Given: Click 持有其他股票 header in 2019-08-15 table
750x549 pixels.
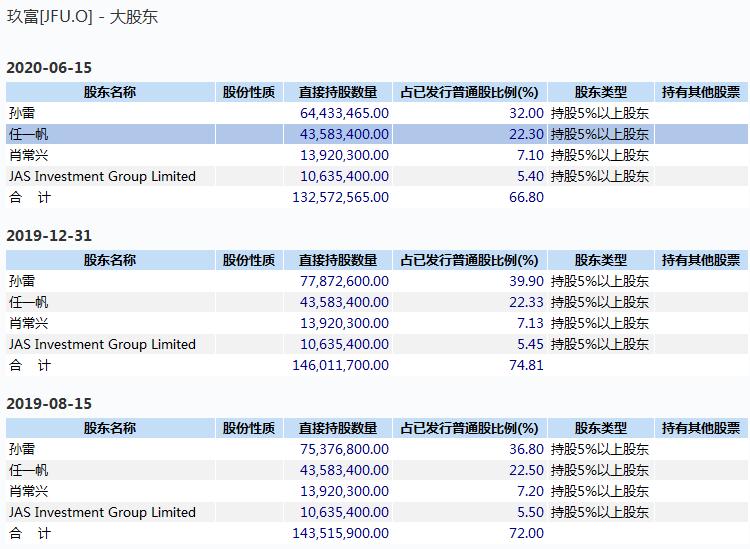Looking at the screenshot, I should click(x=701, y=428).
